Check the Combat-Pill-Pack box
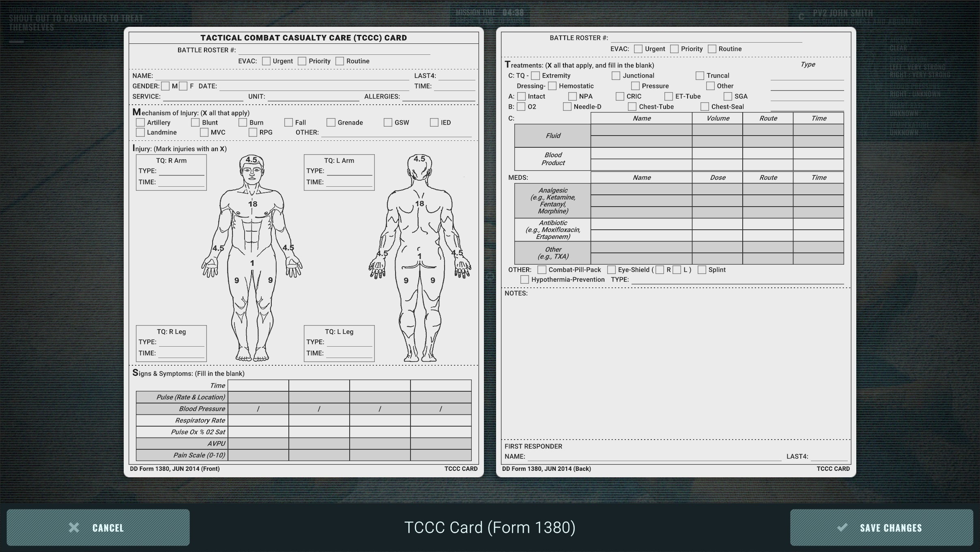This screenshot has width=980, height=552. [x=542, y=270]
